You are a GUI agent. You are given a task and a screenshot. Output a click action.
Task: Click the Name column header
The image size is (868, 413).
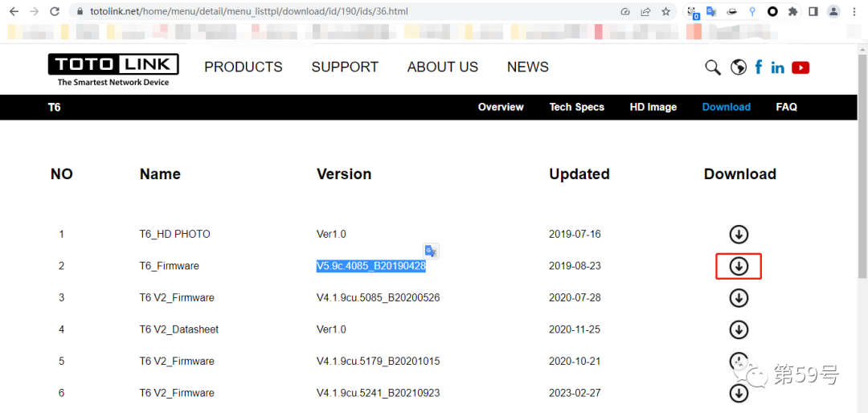tap(160, 174)
